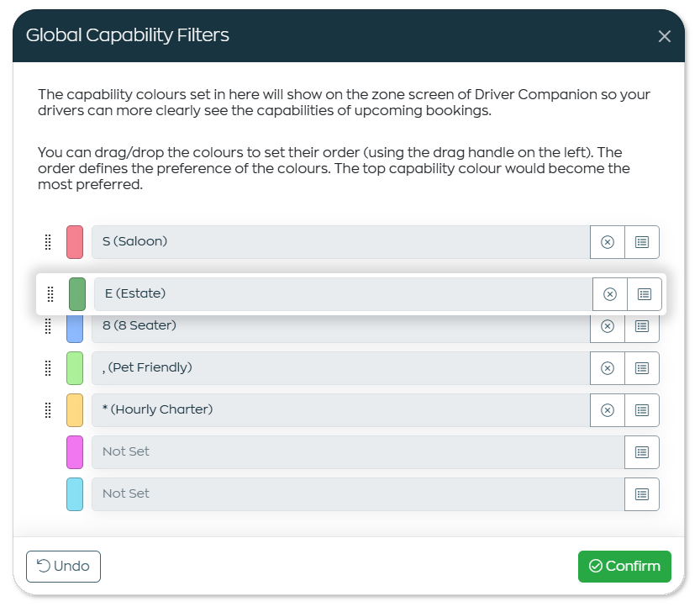Click the E (Estate) drag handle

pyautogui.click(x=50, y=294)
